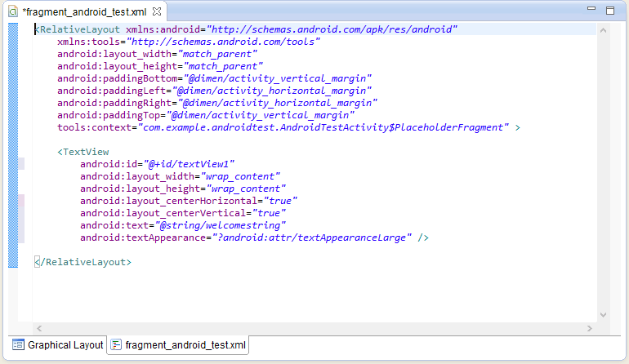The image size is (629, 364).
Task: Click the XML file icon in the editor title tab
Action: 14,12
